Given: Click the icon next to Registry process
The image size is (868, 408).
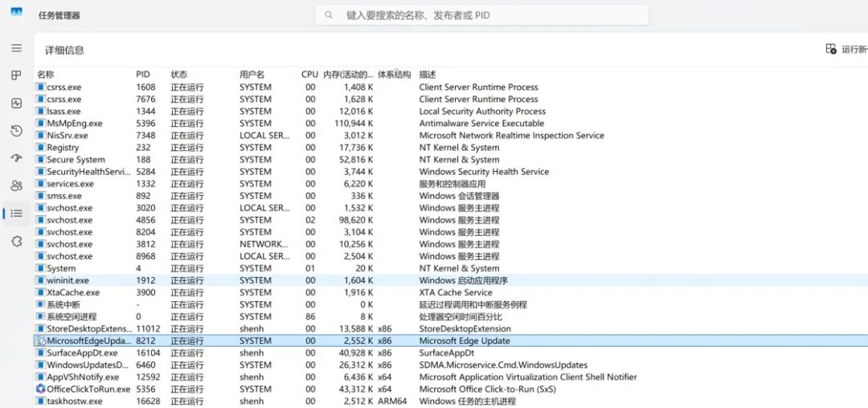Looking at the screenshot, I should (x=40, y=148).
